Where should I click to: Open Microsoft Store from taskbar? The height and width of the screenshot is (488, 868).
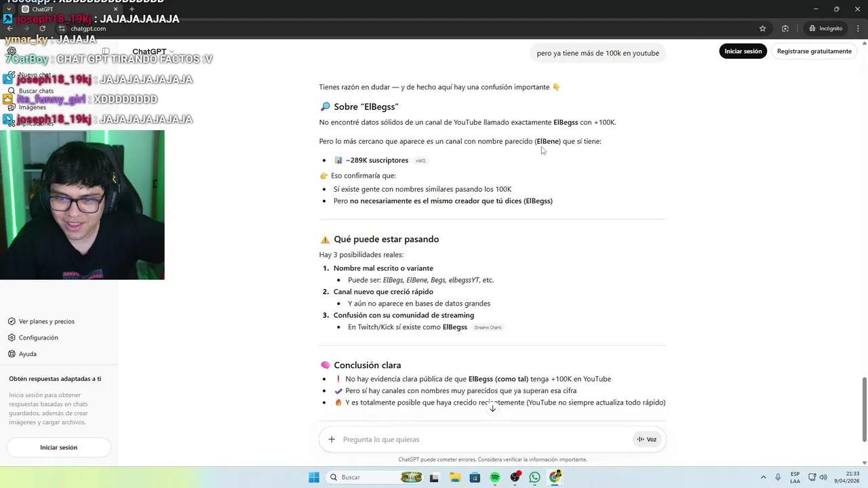(475, 477)
